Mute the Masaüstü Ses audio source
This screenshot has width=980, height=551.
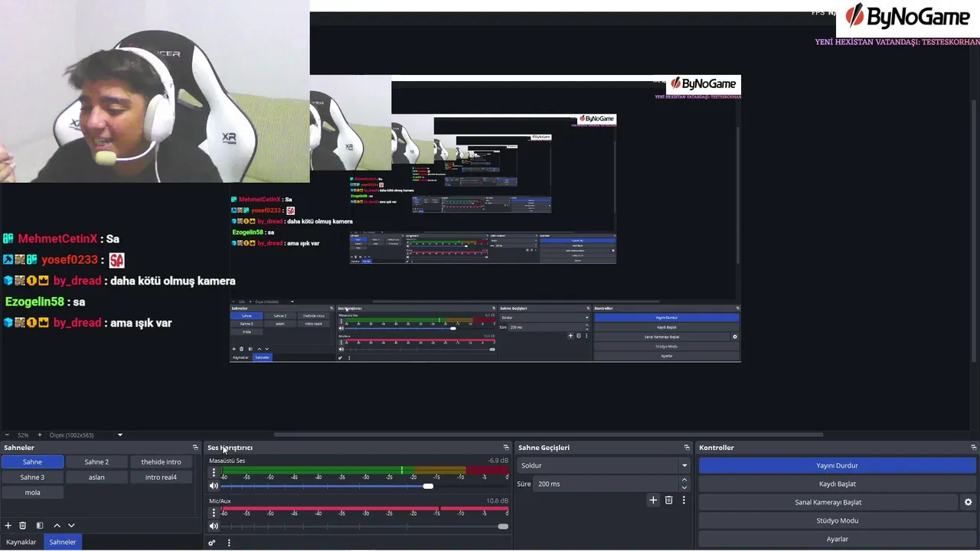pos(214,486)
